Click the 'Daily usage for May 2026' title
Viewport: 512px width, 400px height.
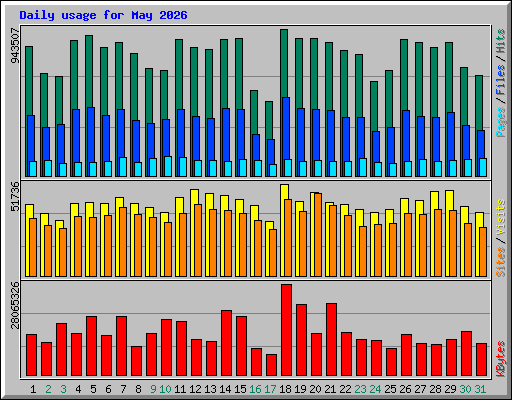coord(103,15)
